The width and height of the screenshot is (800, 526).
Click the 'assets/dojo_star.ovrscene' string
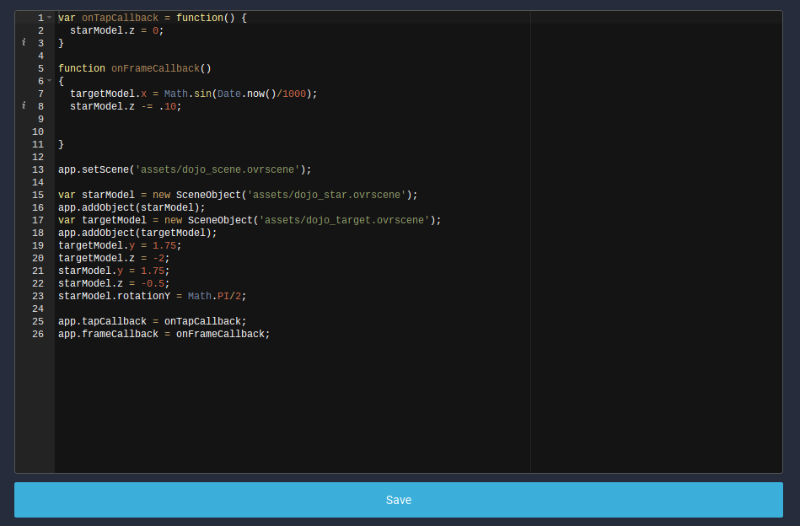click(x=328, y=194)
